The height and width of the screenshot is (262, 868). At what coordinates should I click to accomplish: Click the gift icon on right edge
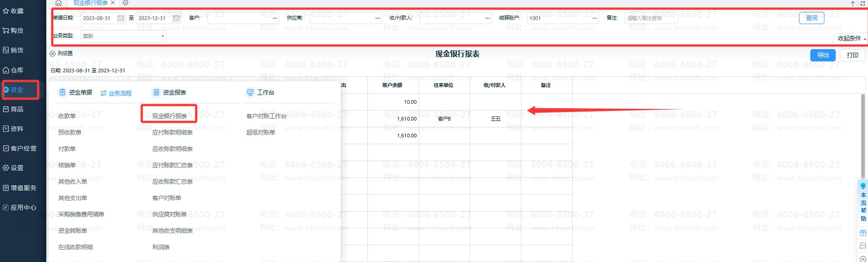click(863, 233)
